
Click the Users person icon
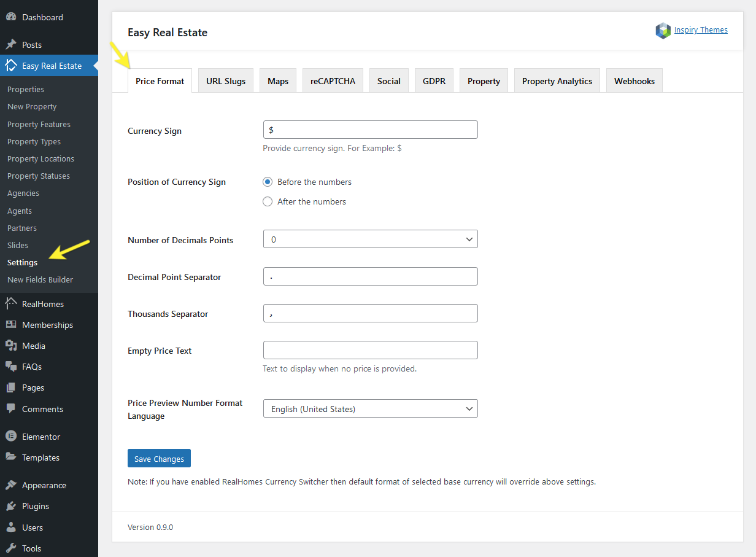(x=11, y=528)
